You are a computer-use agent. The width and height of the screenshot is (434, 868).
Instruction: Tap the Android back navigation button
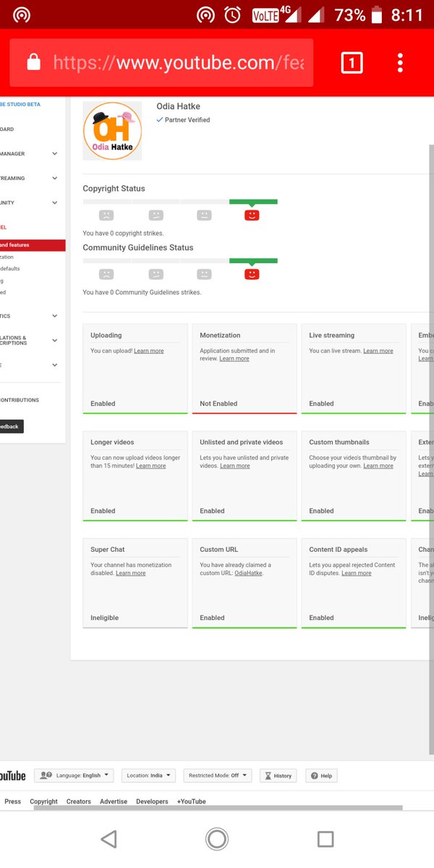tap(109, 838)
